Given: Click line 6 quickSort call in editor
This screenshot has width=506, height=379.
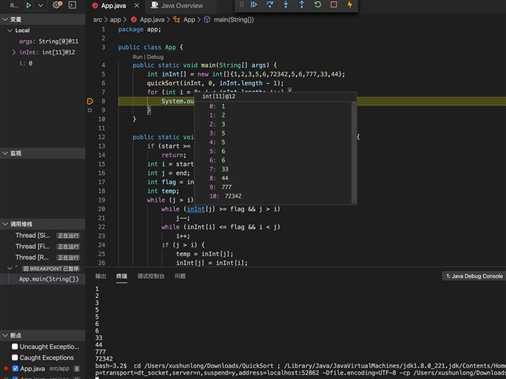Looking at the screenshot, I should coord(215,83).
